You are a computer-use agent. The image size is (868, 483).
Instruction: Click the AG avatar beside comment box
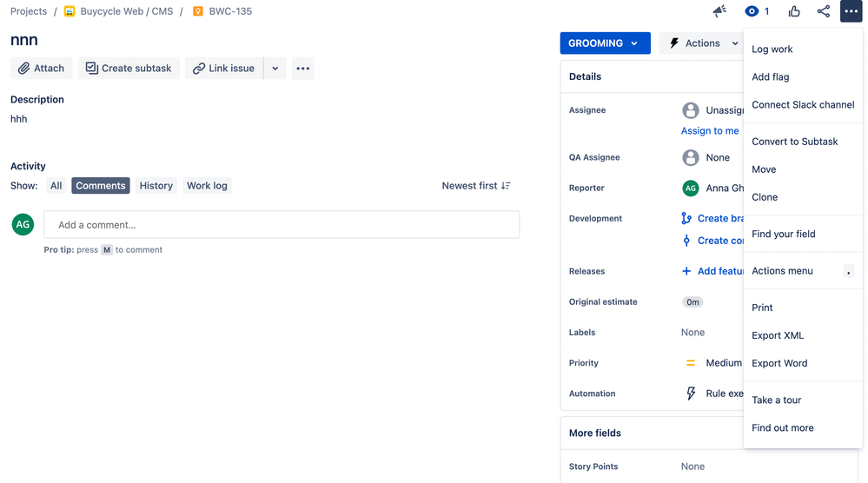click(x=23, y=224)
